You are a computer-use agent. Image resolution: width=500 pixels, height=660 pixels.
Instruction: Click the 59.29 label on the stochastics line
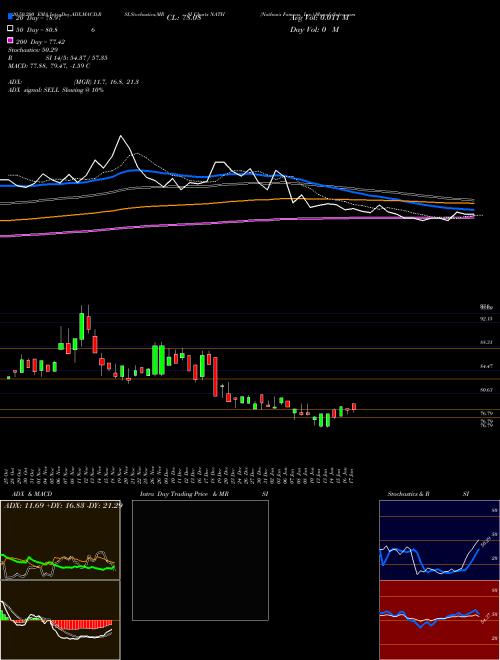tap(486, 542)
